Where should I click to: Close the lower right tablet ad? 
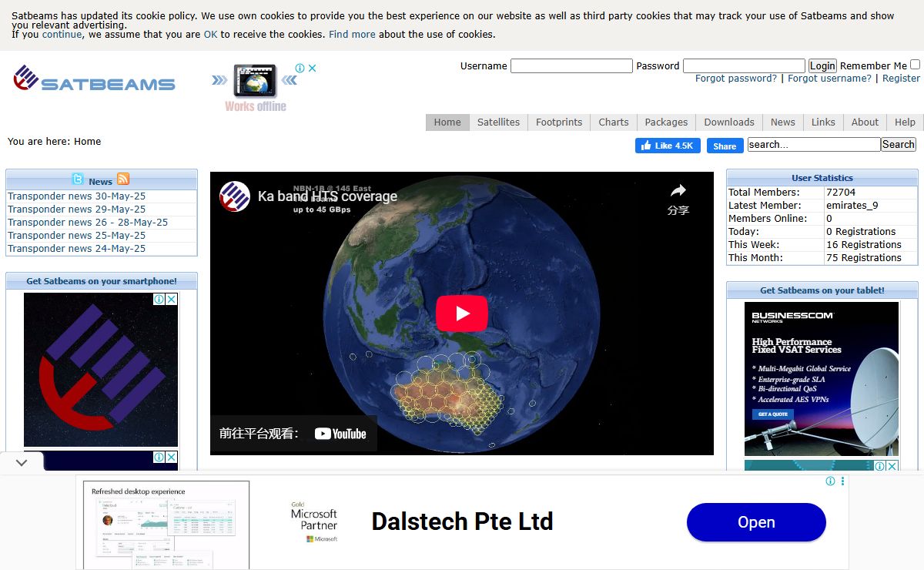[892, 466]
